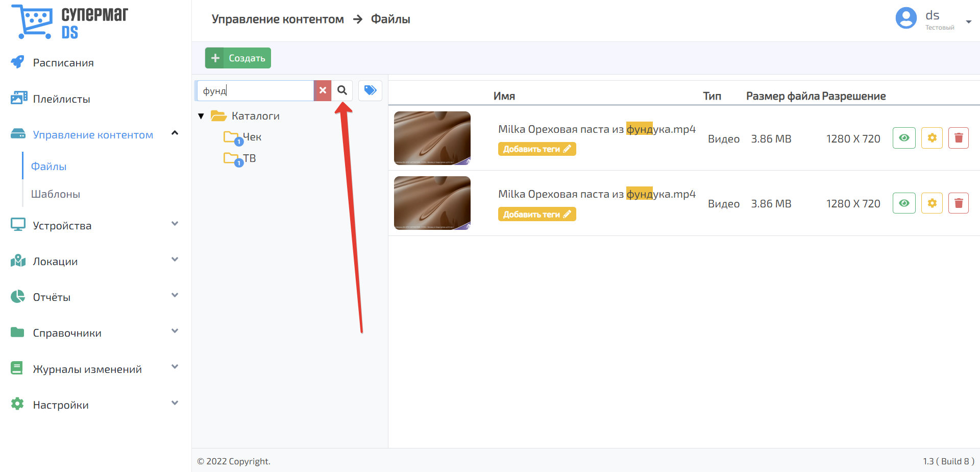Screen dimensions: 980x472
Task: Open the tags filter button
Action: click(370, 90)
